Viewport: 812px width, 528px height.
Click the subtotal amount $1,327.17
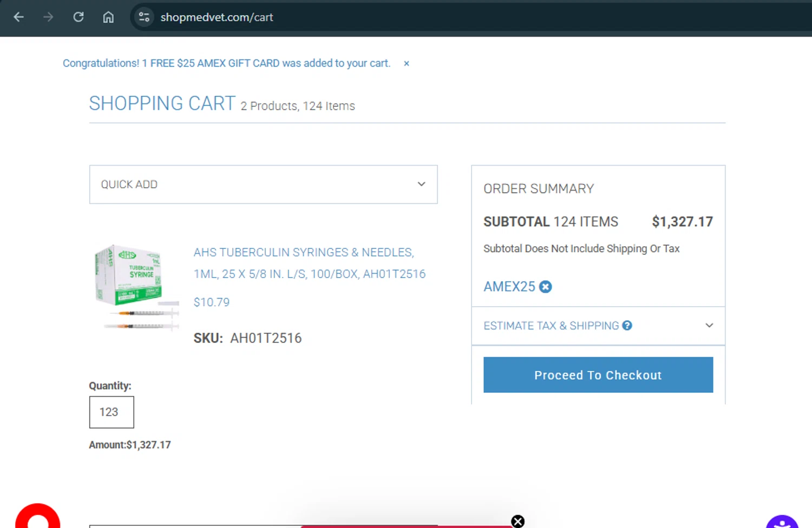(682, 222)
